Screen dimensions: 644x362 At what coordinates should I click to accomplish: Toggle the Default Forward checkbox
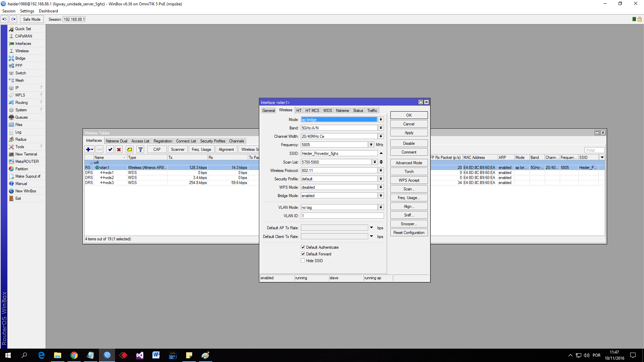[x=303, y=254]
